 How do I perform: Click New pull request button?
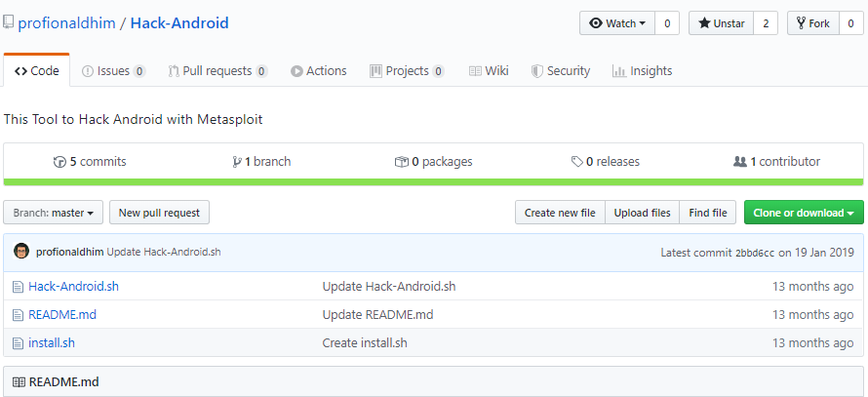coord(159,213)
